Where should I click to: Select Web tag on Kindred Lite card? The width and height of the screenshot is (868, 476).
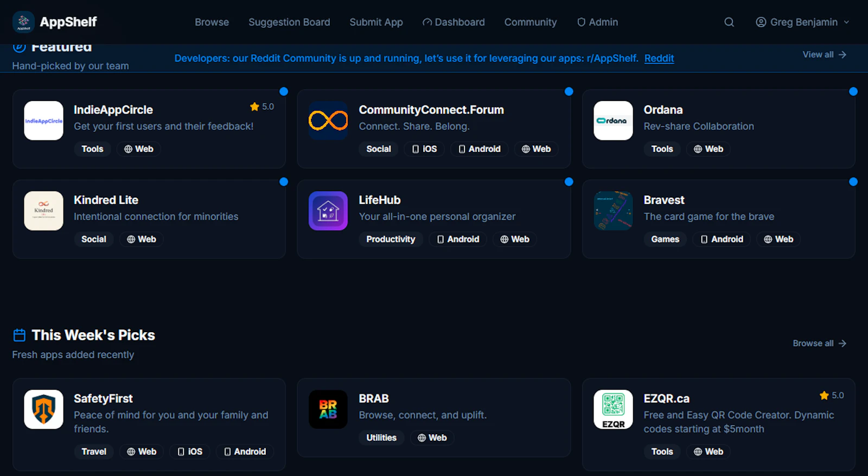point(142,239)
